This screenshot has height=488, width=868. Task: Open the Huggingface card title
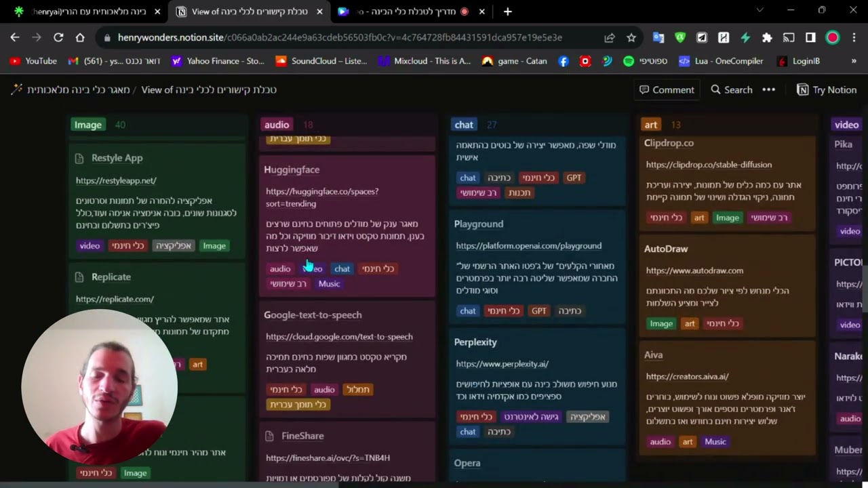(x=292, y=169)
